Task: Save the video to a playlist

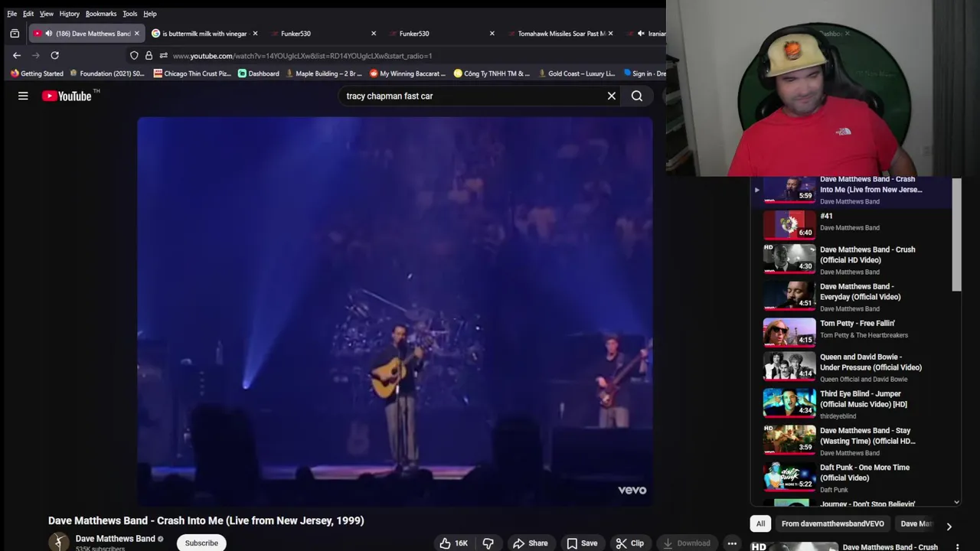Action: [x=582, y=543]
